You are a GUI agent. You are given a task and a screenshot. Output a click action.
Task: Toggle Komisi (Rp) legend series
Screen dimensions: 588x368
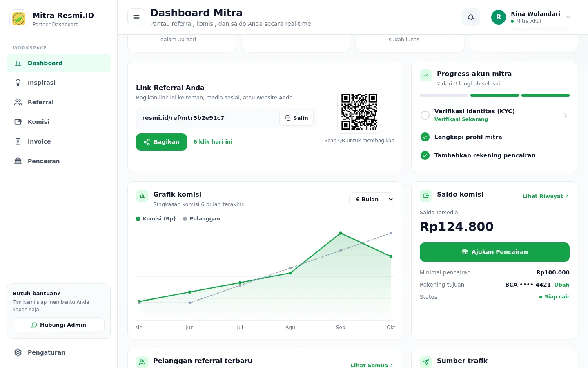coord(156,219)
